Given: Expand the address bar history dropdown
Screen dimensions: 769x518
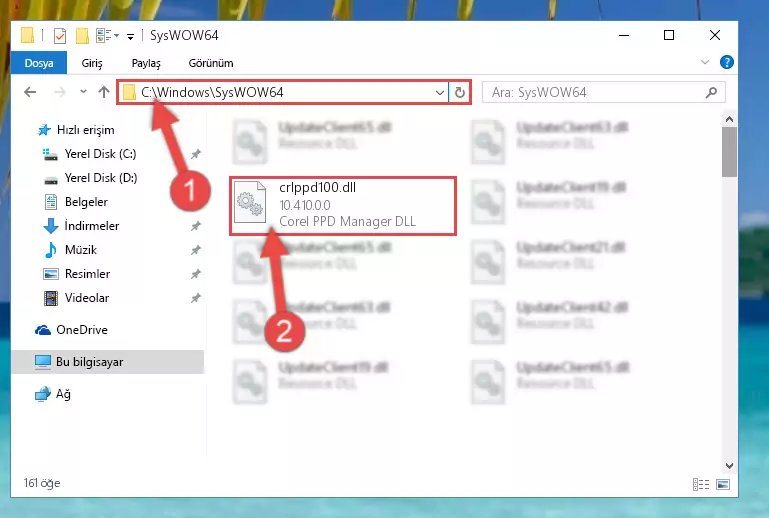Looking at the screenshot, I should click(x=439, y=92).
